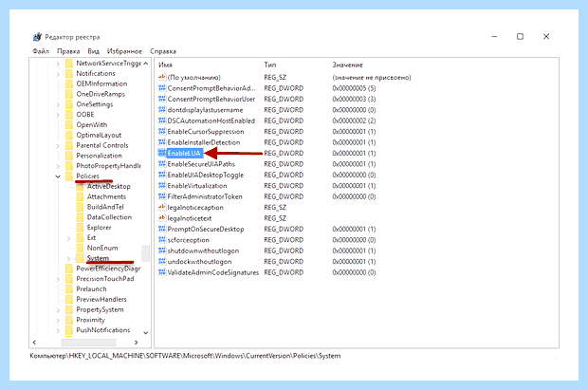Click the tree scroll up arrow
The height and width of the screenshot is (390, 588).
pyautogui.click(x=145, y=64)
